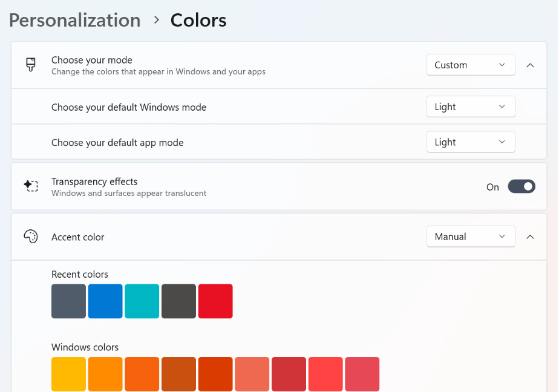Turn off the Transparency effects toggle
This screenshot has width=559, height=392.
tap(521, 186)
